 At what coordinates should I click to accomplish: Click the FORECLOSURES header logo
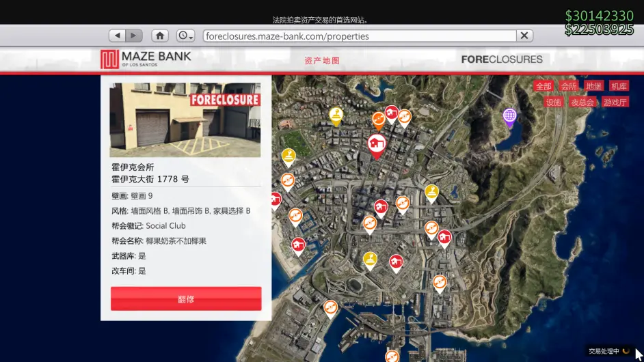pyautogui.click(x=502, y=59)
